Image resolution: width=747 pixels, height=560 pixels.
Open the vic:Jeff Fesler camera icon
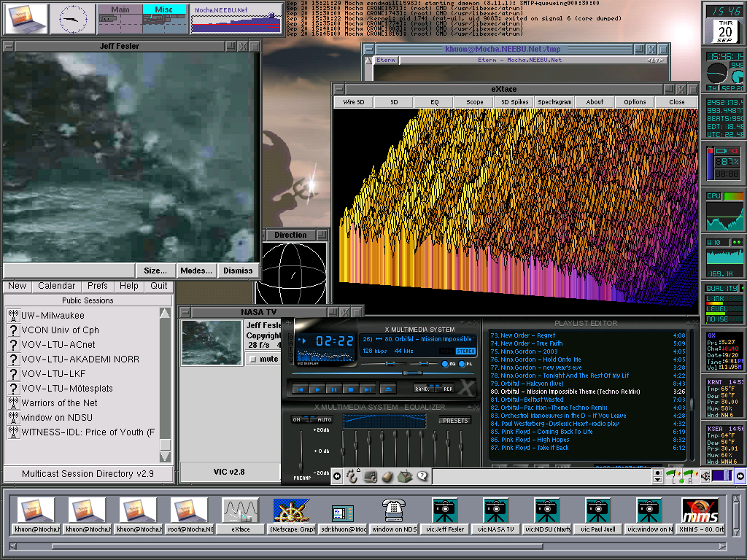click(445, 516)
